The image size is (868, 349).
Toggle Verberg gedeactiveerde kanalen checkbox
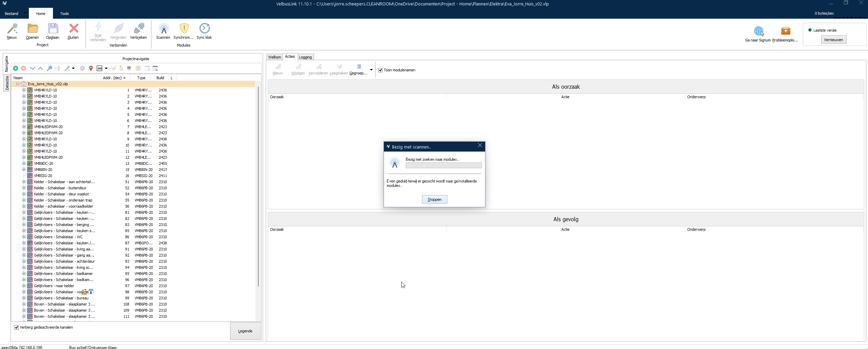pos(16,327)
